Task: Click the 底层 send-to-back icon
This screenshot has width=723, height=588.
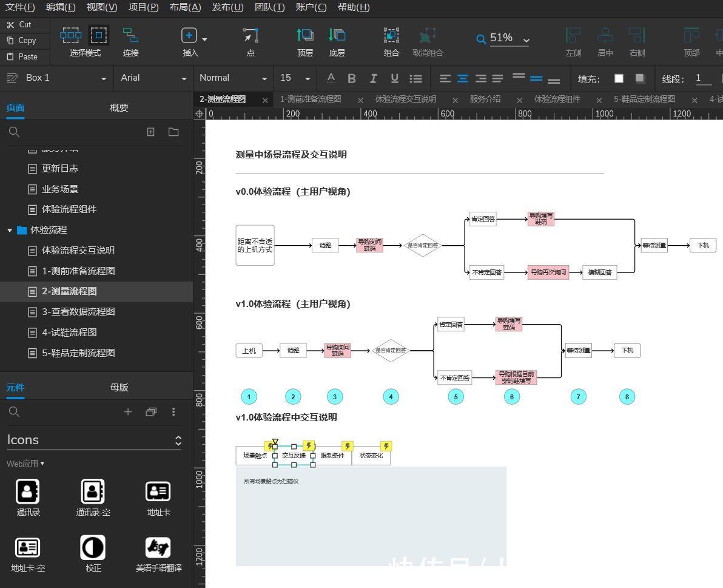Action: 337,36
